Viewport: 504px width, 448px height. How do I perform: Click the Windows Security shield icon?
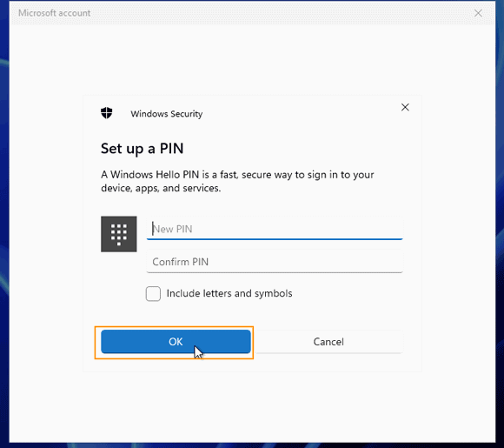pyautogui.click(x=106, y=113)
